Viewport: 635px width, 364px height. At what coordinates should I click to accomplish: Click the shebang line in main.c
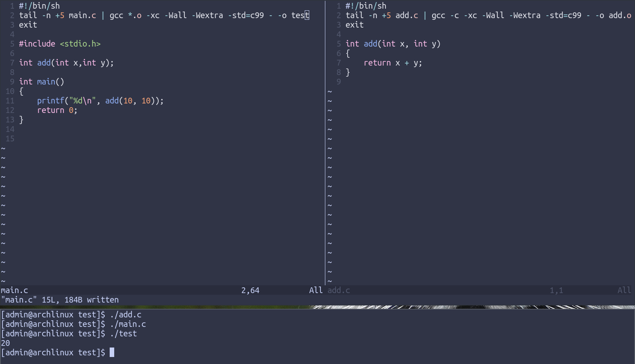click(x=39, y=6)
